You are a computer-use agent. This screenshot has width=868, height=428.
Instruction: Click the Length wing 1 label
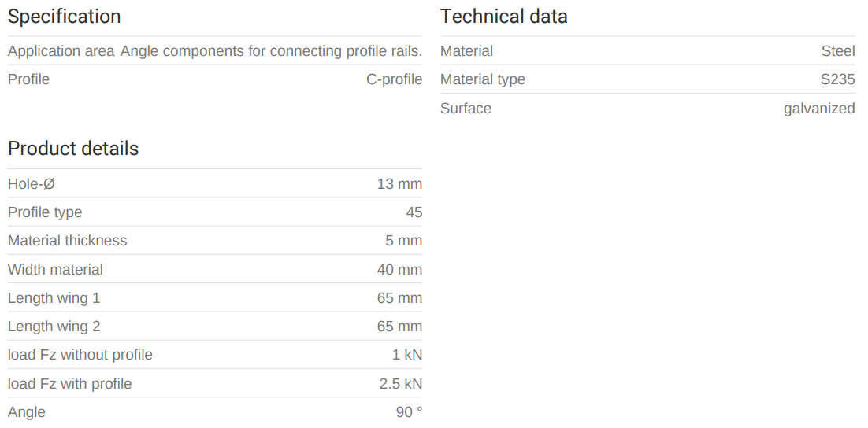pos(54,298)
